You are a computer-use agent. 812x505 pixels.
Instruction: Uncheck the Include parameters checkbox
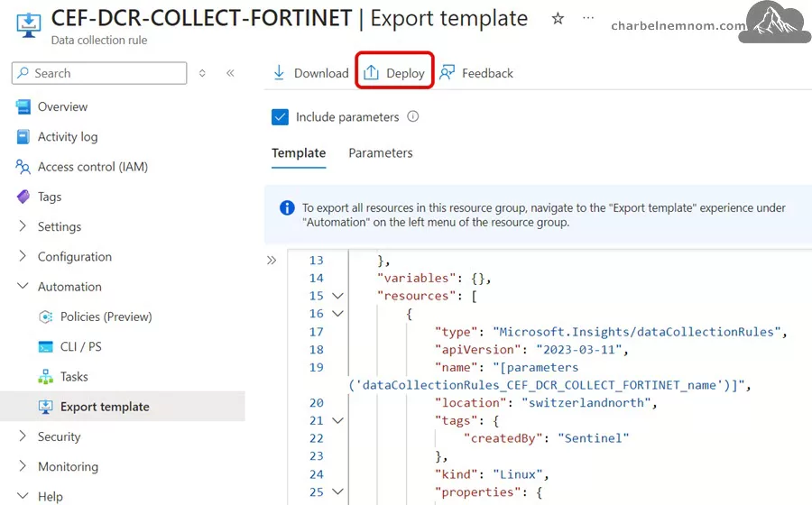coord(281,117)
